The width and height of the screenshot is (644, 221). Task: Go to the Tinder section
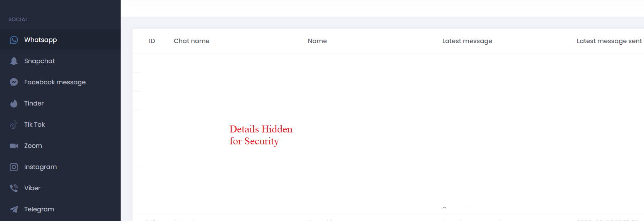pos(60,104)
